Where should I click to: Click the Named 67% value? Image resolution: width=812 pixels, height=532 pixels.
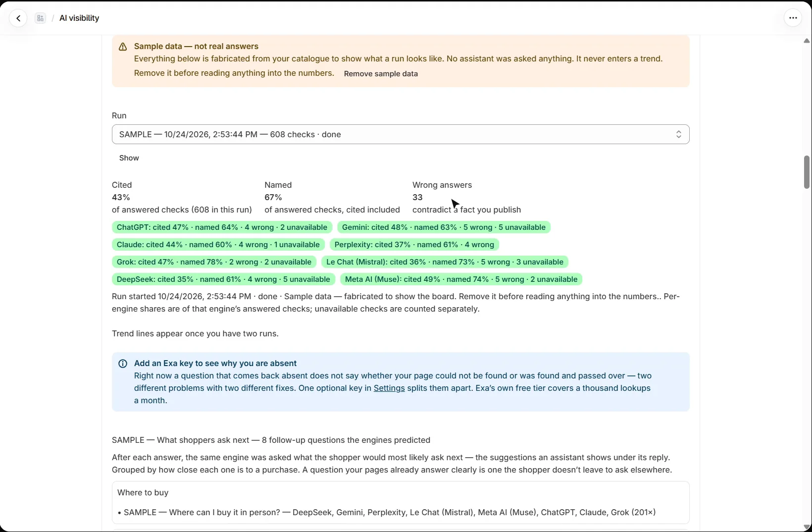pos(273,198)
